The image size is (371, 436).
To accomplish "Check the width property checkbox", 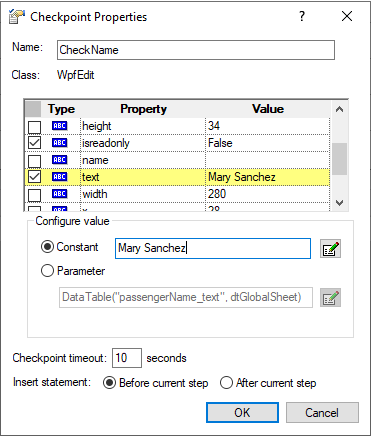I will pos(34,194).
